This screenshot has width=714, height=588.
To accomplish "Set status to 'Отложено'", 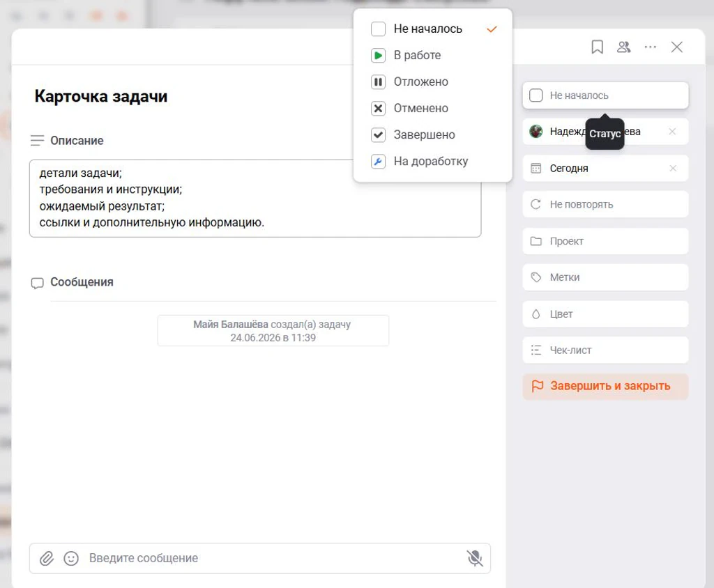I will pos(432,82).
